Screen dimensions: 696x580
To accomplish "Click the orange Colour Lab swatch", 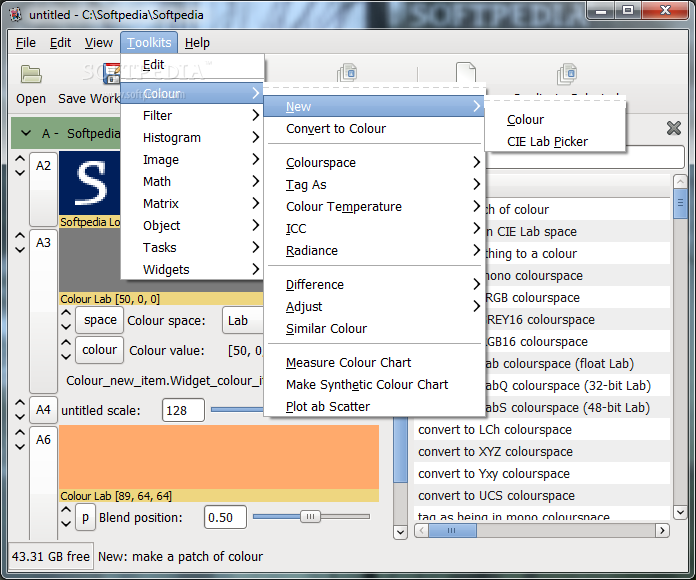I will (219, 457).
